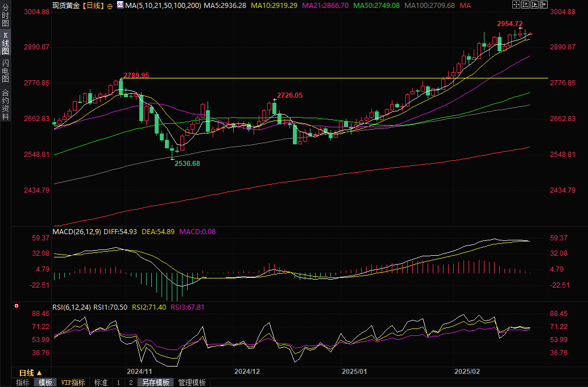588x387 pixels.
Task: Open the 闪电图 sidebar tab
Action: 5,70
